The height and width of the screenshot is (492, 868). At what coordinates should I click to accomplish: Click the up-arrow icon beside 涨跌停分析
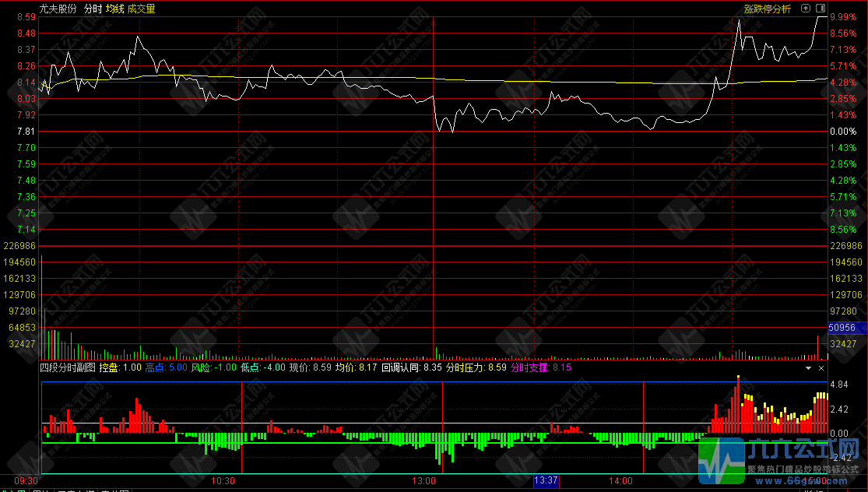pos(805,9)
